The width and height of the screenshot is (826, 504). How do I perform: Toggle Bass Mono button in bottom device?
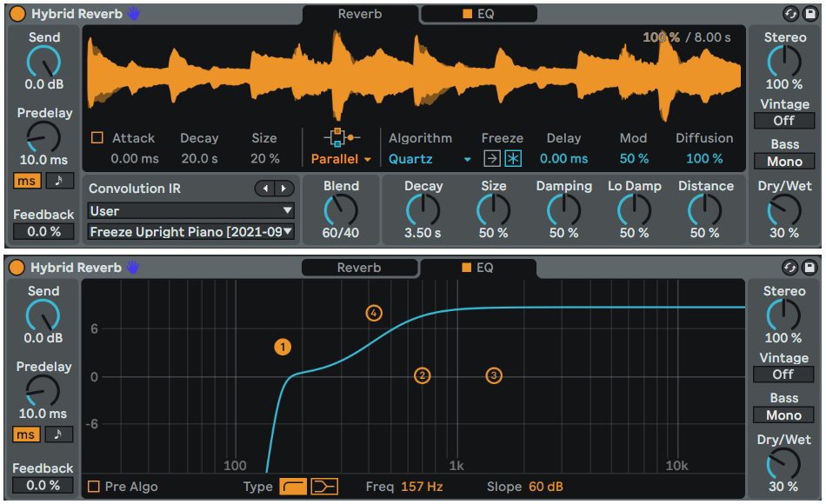783,415
